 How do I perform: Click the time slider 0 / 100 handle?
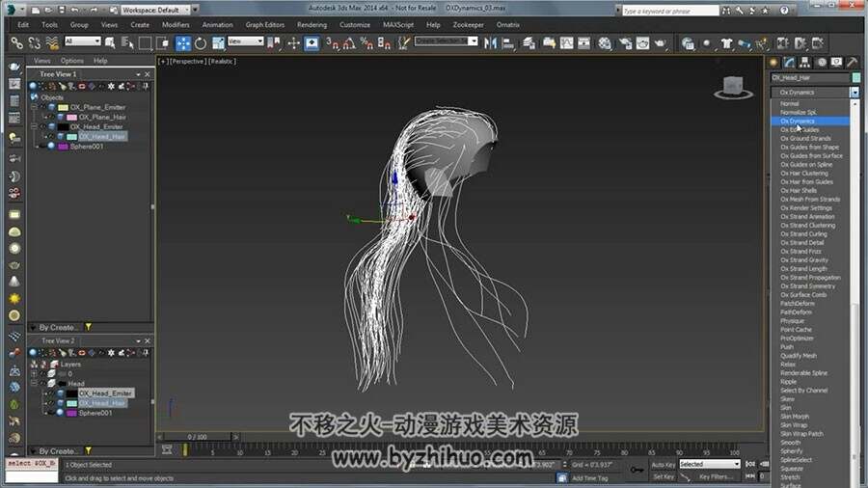[x=198, y=437]
